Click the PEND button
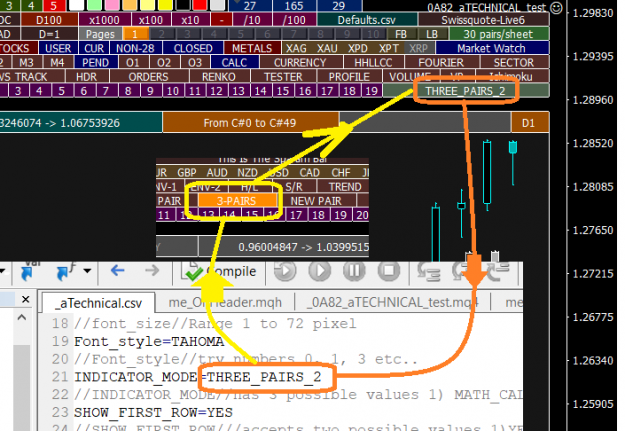 click(95, 63)
